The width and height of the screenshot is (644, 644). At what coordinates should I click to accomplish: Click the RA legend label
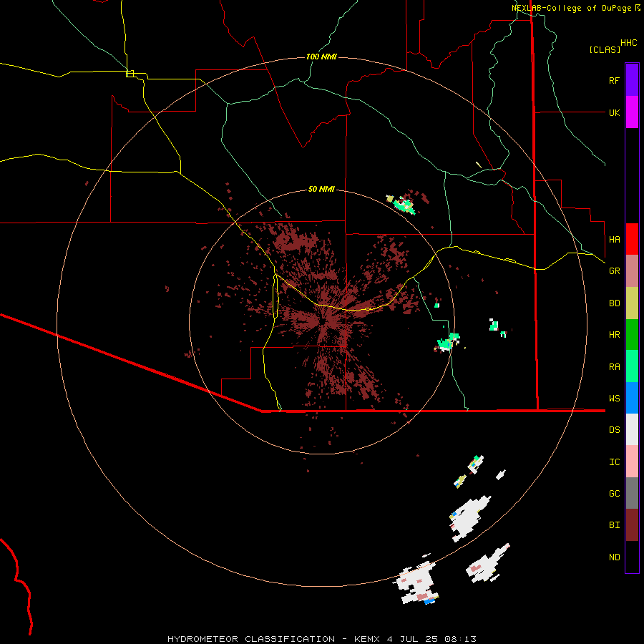tap(614, 366)
